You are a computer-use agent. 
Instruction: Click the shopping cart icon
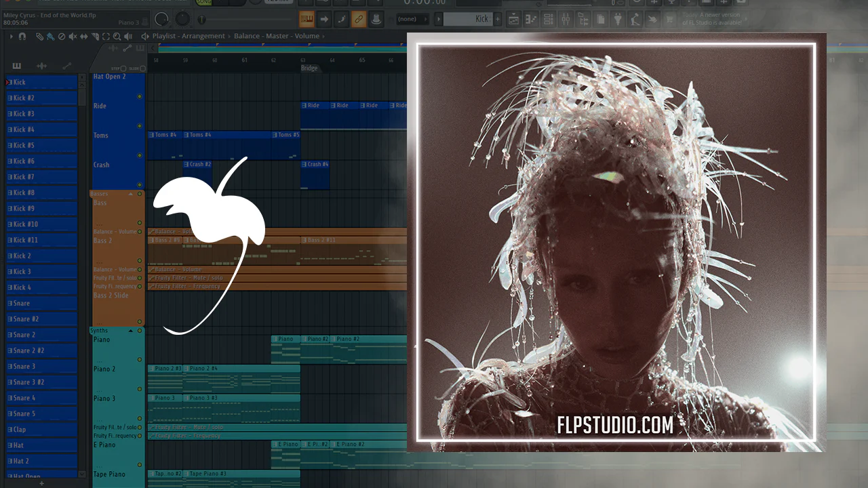pyautogui.click(x=670, y=19)
